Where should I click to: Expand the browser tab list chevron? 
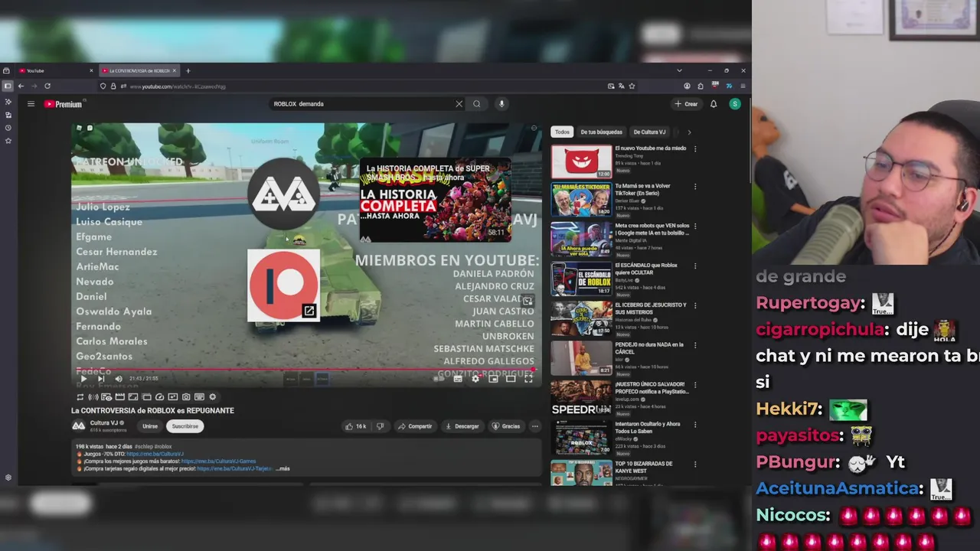679,71
